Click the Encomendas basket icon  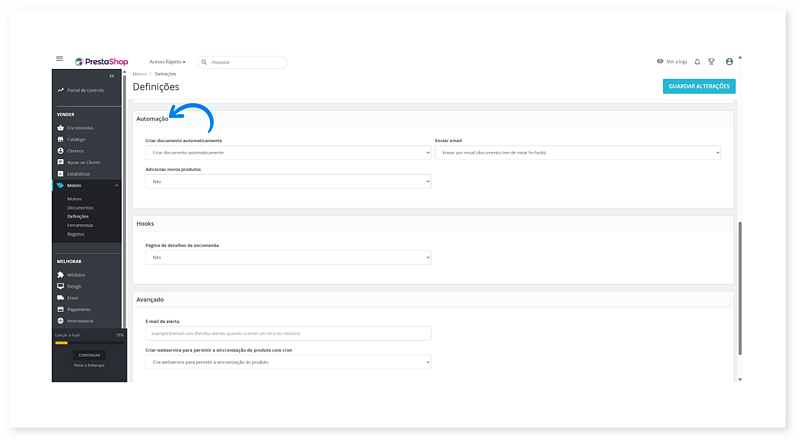coord(60,128)
